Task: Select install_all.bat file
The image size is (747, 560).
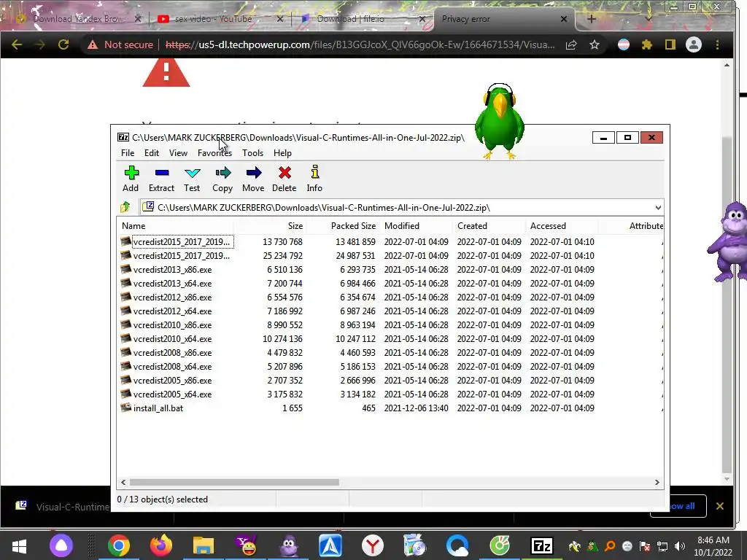Action: coord(158,408)
